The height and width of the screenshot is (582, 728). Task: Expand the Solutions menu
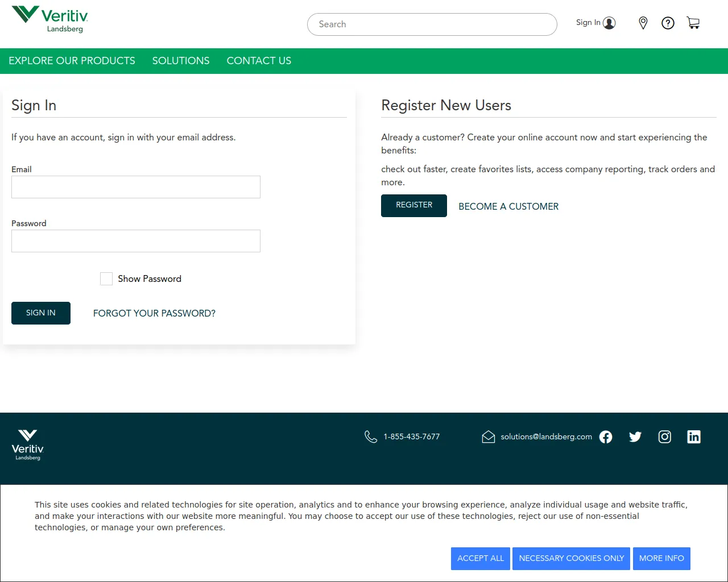click(181, 61)
